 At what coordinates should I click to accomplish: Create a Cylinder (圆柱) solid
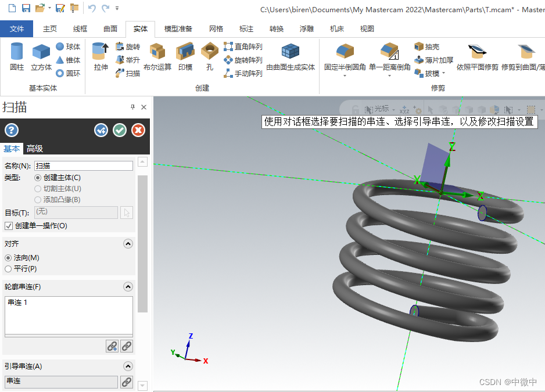tap(17, 57)
